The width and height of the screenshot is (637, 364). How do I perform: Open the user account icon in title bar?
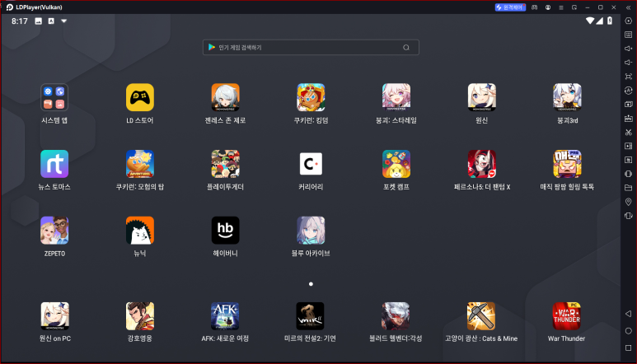548,7
